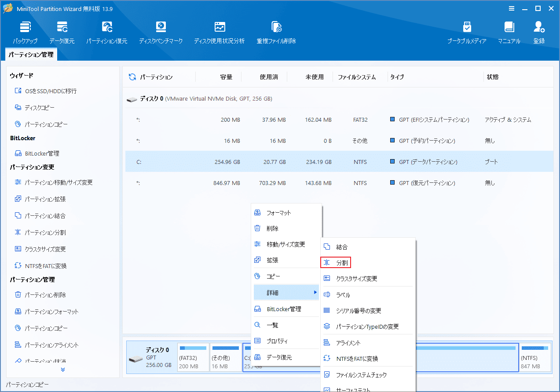Sort by 状態 column header
560x392 pixels.
(x=493, y=77)
